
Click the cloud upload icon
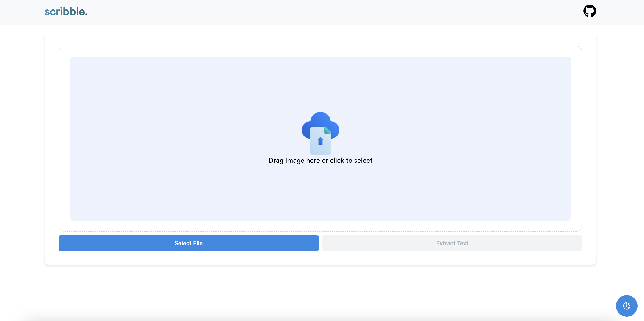click(x=320, y=133)
